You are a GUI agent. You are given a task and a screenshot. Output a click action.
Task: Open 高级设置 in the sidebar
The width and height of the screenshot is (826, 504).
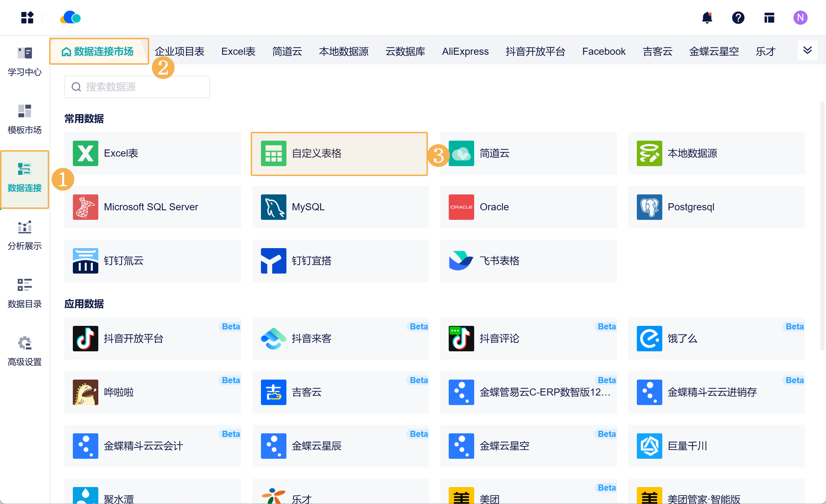[25, 352]
